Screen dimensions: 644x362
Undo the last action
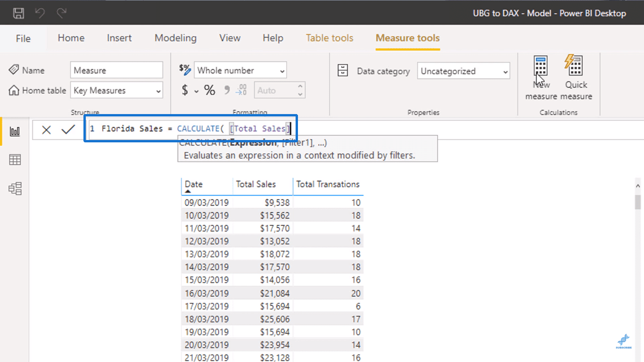40,13
